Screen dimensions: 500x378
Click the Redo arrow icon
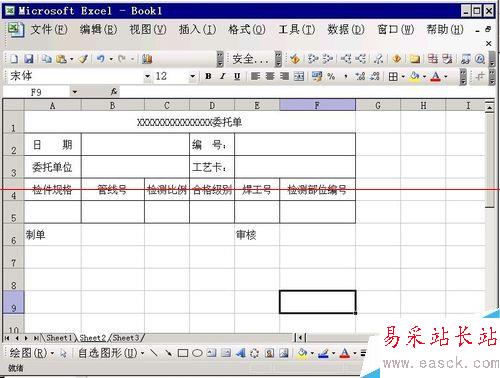tap(122, 59)
